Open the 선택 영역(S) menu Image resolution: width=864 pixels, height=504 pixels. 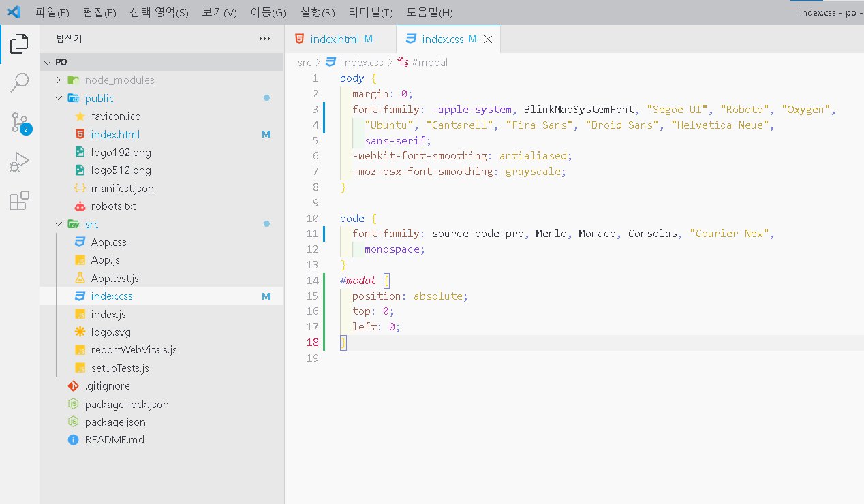pyautogui.click(x=159, y=12)
